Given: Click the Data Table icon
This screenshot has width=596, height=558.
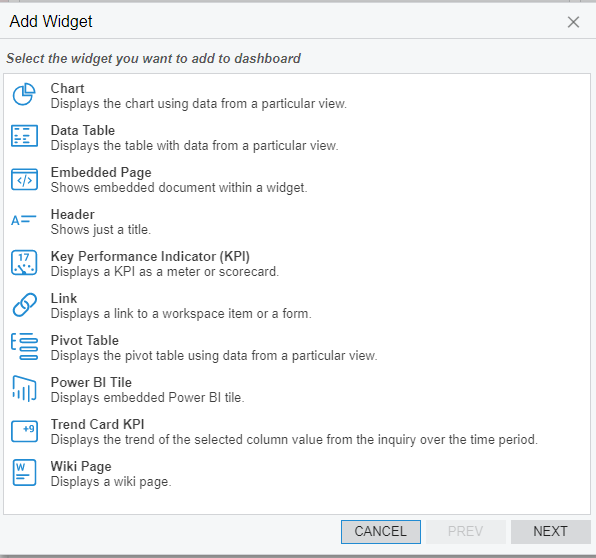Looking at the screenshot, I should [24, 136].
